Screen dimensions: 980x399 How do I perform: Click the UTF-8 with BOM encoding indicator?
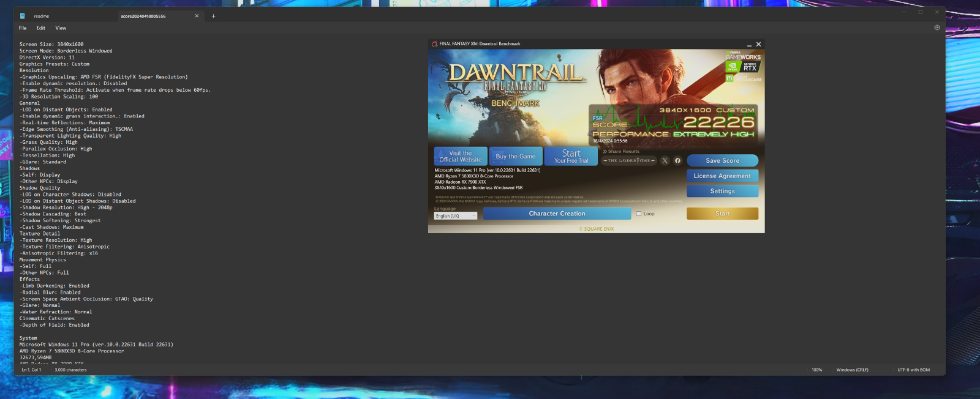click(x=914, y=370)
